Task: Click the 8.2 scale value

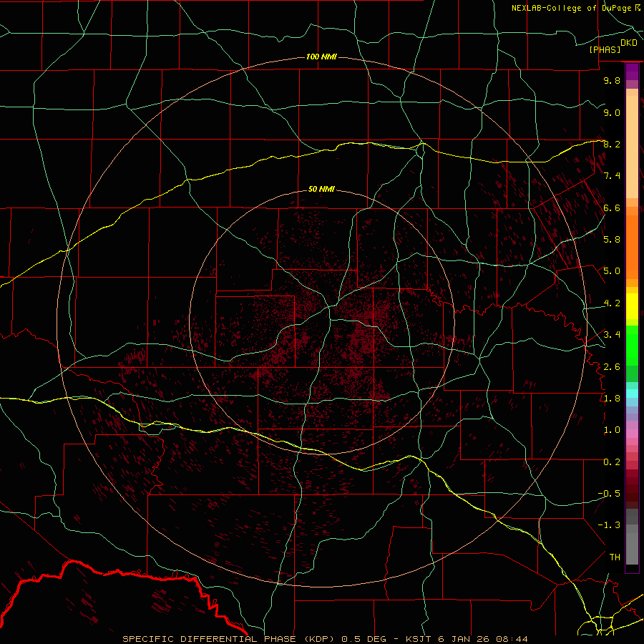Action: pyautogui.click(x=612, y=144)
